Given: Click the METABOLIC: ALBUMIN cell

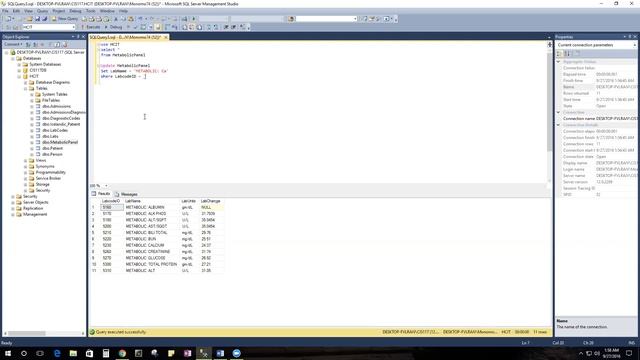Looking at the screenshot, I should 152,207.
